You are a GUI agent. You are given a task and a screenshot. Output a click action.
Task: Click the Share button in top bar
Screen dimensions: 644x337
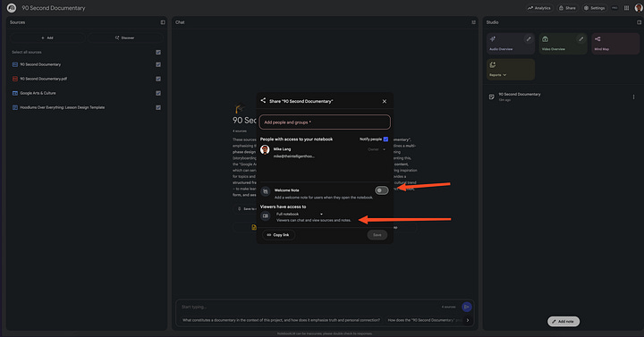[567, 8]
